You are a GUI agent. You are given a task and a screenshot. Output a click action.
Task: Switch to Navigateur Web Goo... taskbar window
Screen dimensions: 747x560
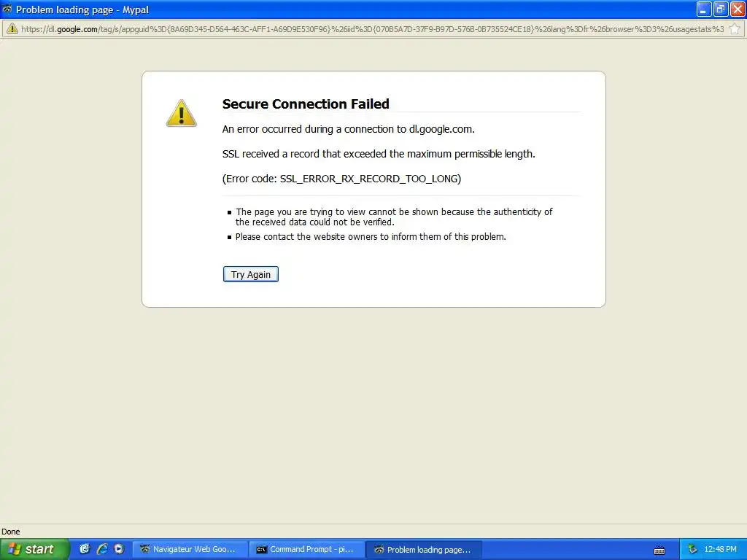190,550
